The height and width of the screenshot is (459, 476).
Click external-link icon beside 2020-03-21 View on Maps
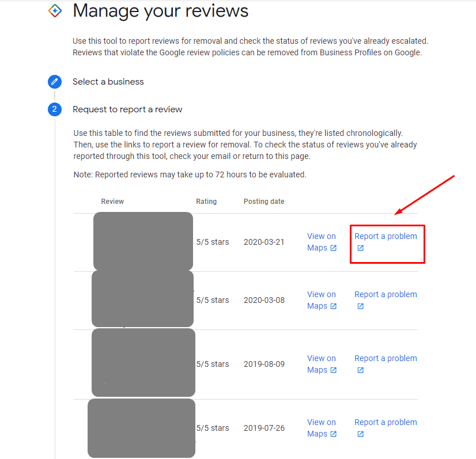click(333, 248)
